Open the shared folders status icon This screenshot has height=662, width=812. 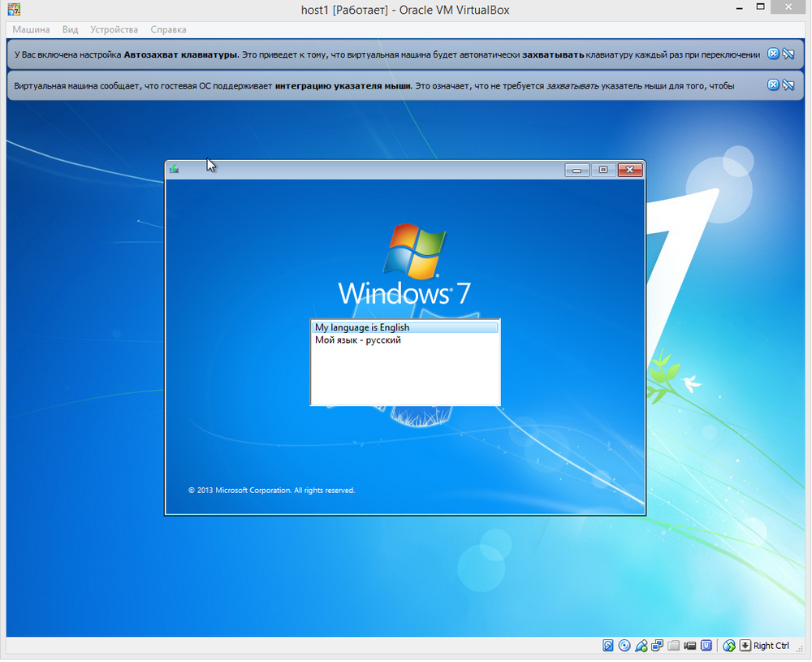[673, 645]
